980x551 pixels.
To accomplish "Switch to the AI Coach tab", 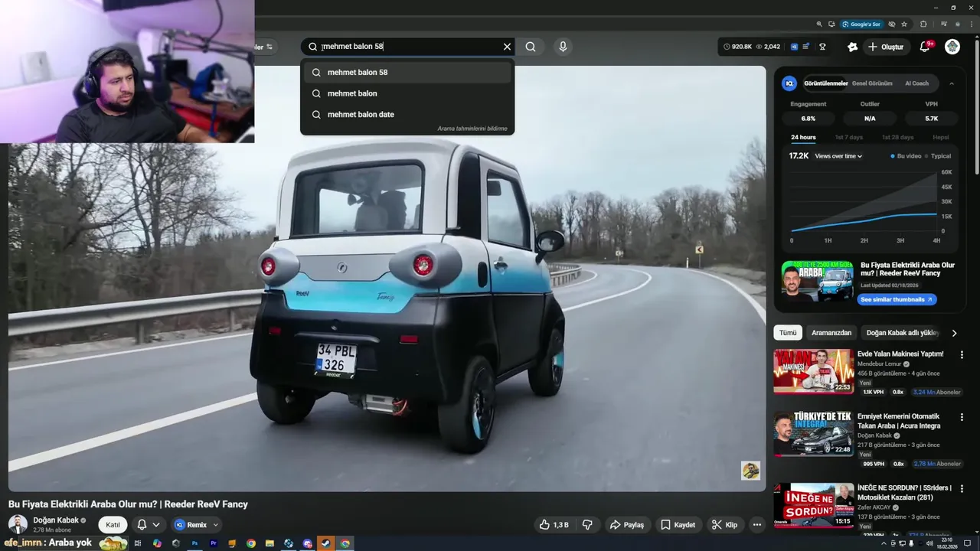I will (916, 83).
